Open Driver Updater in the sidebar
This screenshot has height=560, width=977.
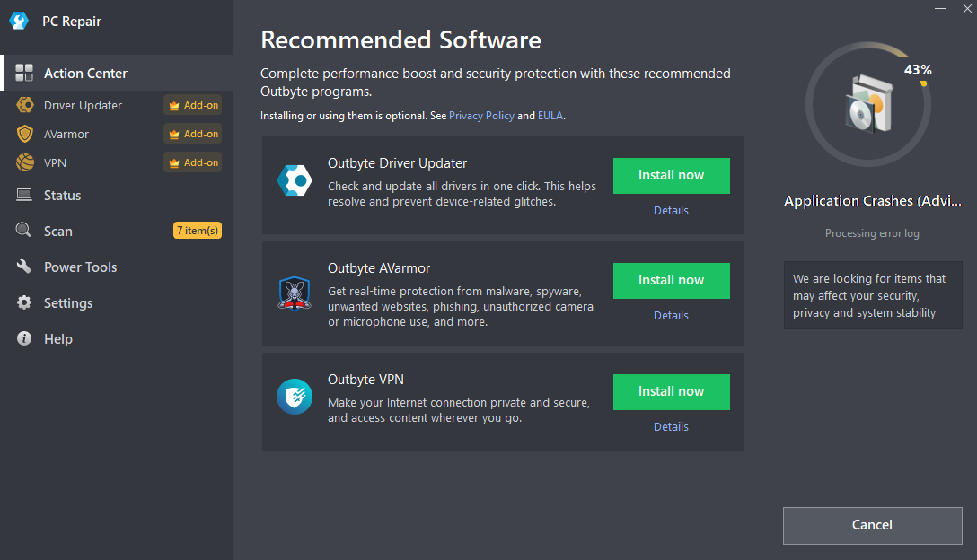pos(117,105)
